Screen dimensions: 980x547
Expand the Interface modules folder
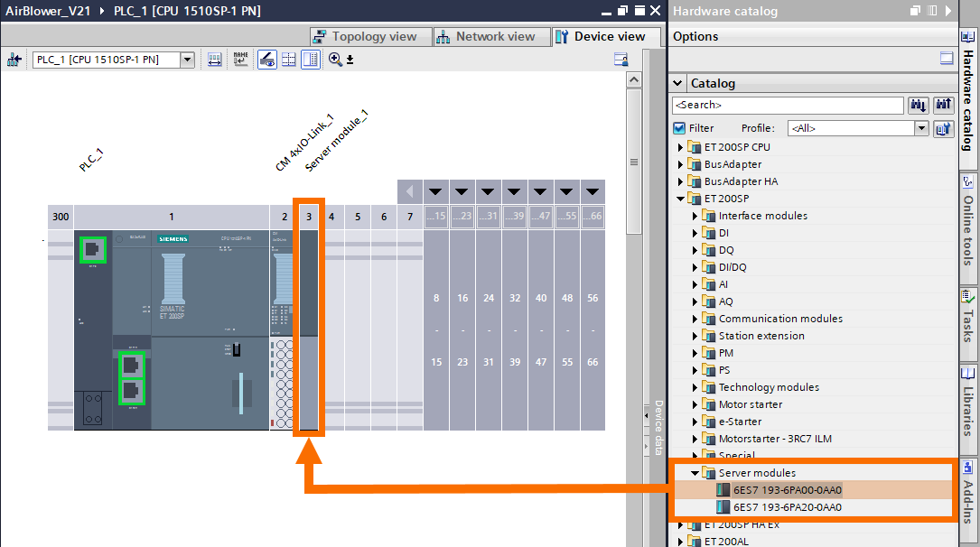tap(695, 216)
